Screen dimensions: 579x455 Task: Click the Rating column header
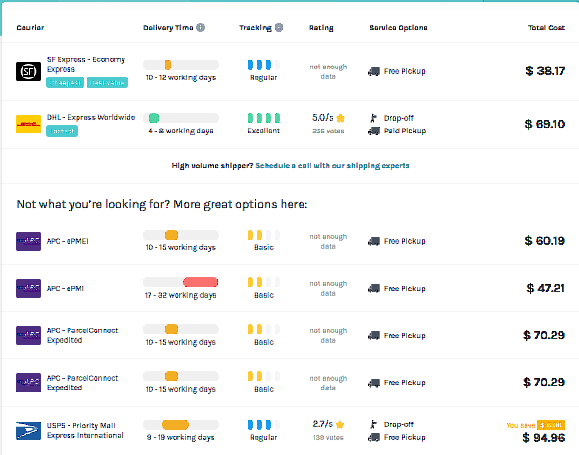coord(321,27)
